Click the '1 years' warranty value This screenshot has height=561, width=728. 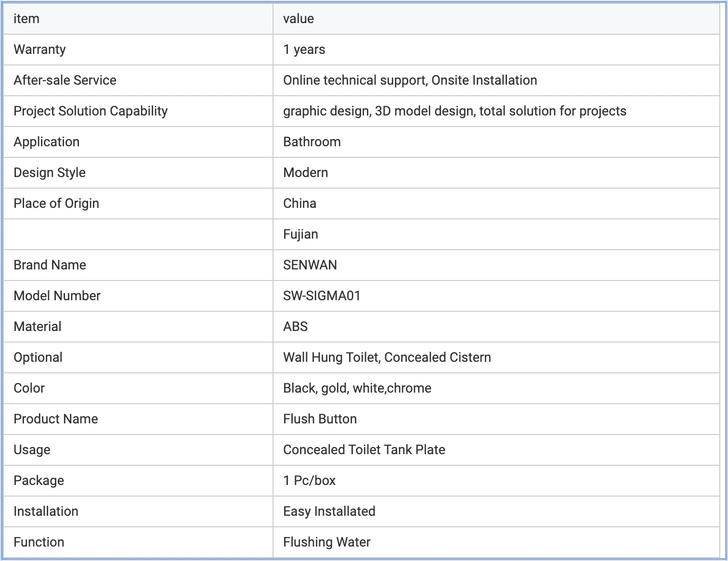[x=304, y=50]
